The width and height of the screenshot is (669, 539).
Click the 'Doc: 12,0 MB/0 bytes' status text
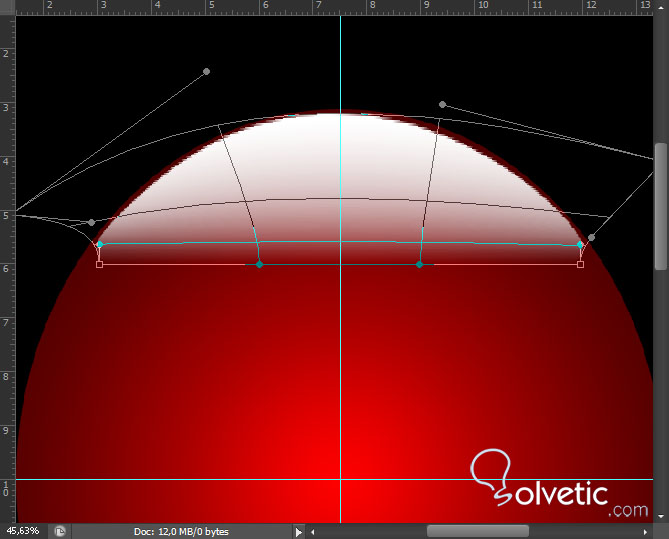181,532
